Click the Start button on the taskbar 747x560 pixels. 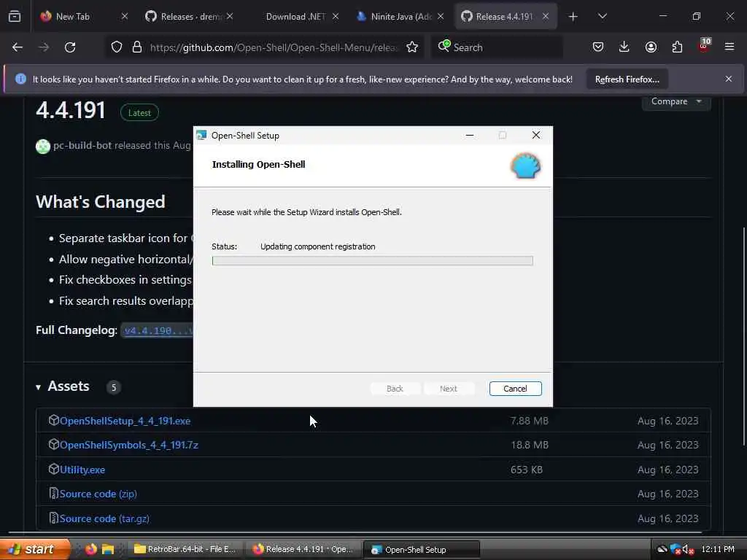click(x=35, y=549)
